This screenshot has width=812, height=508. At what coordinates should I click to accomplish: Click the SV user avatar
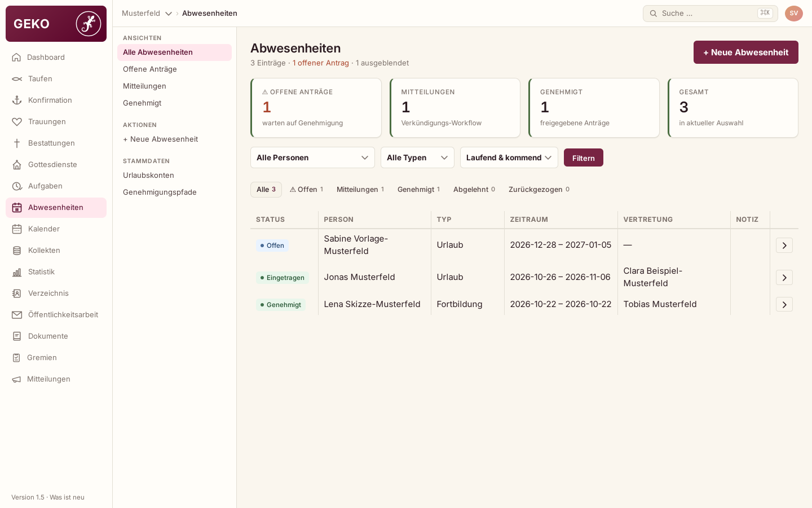tap(794, 14)
